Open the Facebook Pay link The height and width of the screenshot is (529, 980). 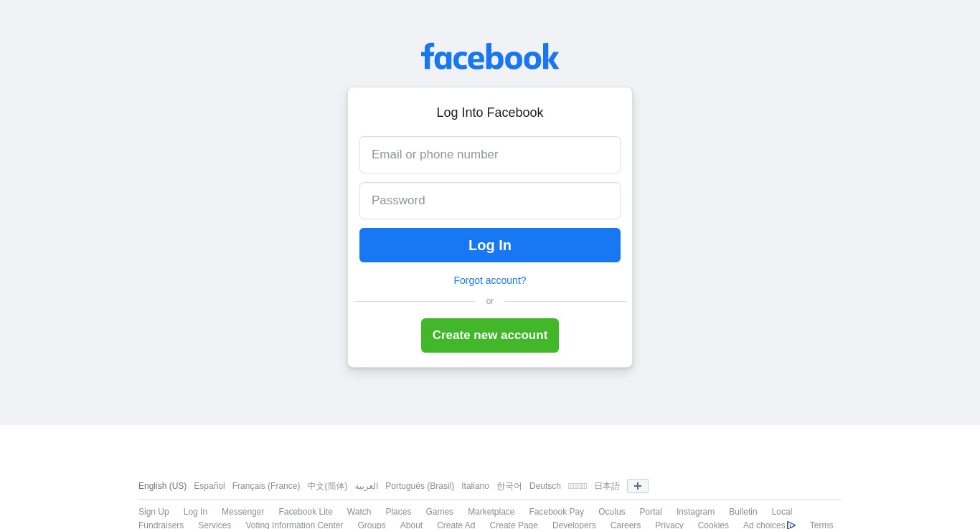click(x=557, y=512)
